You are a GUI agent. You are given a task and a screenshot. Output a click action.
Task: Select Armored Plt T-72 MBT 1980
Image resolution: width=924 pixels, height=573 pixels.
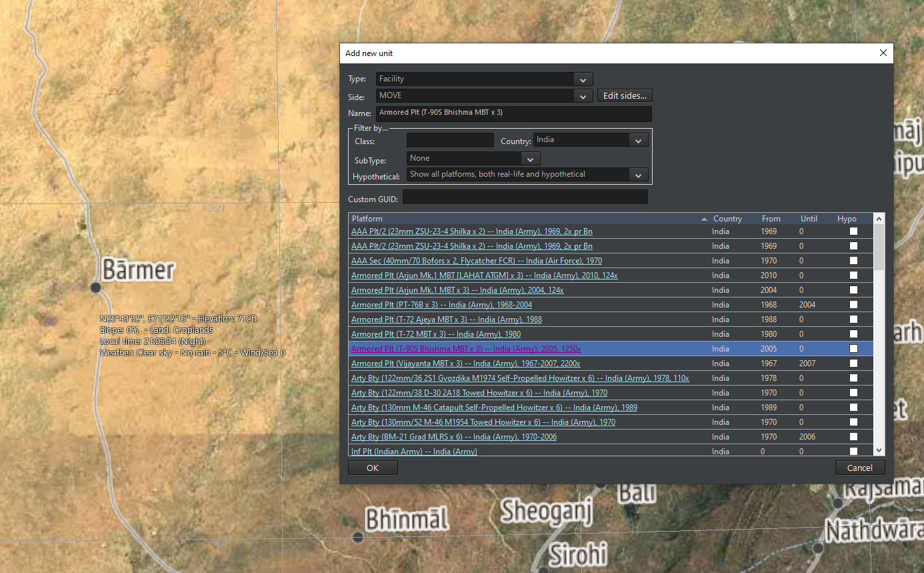click(x=436, y=334)
